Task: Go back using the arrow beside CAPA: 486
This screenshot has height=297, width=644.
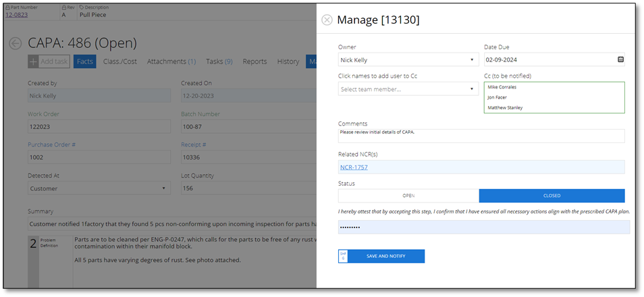Action: (16, 44)
